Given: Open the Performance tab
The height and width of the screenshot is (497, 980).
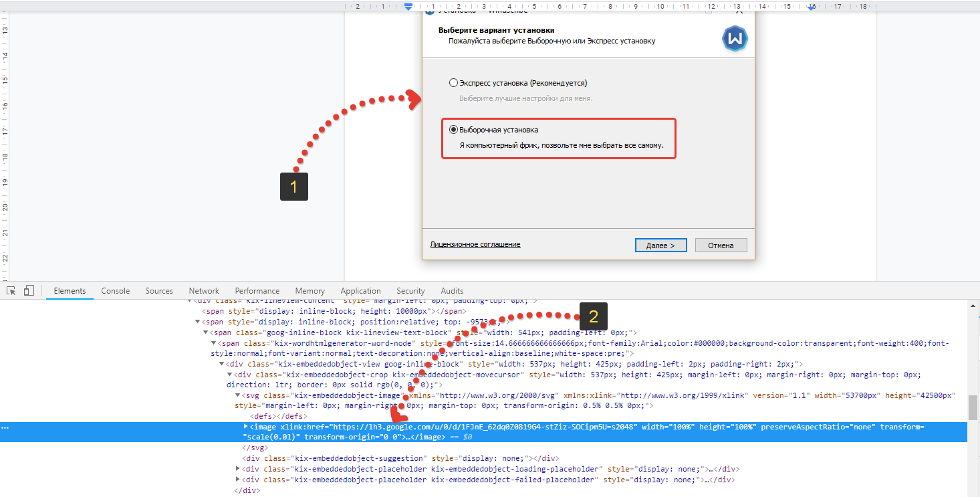Looking at the screenshot, I should pyautogui.click(x=257, y=291).
